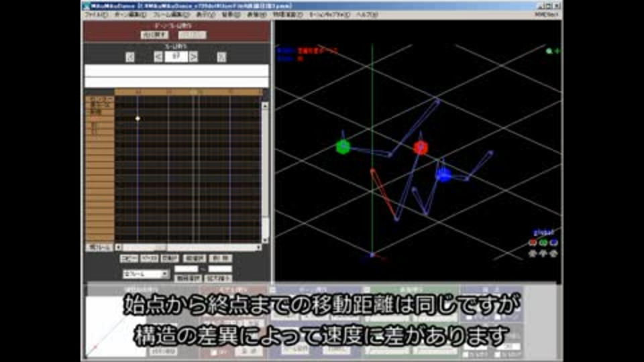Click the first move axis icon below rotation
This screenshot has width=644, height=362.
533,253
